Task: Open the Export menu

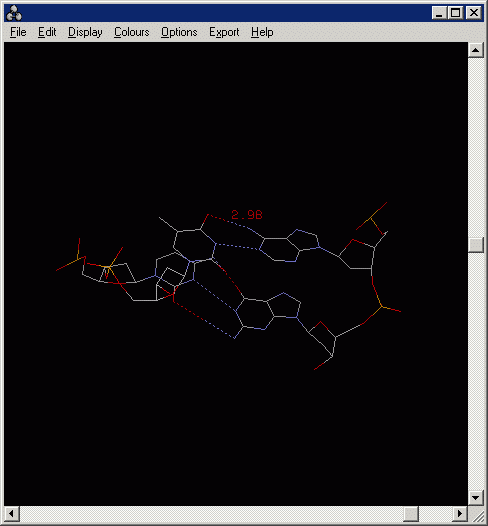Action: [x=224, y=32]
